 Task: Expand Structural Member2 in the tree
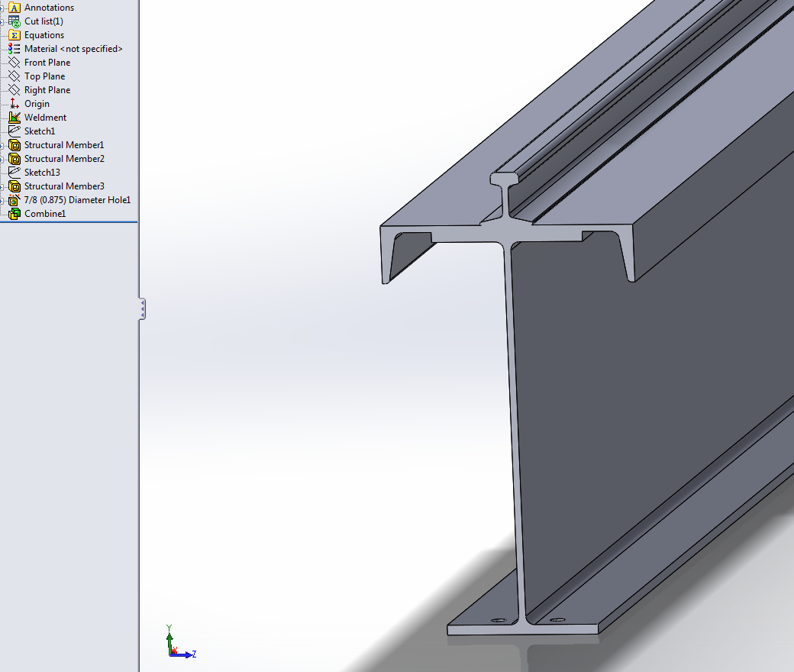click(x=2, y=159)
